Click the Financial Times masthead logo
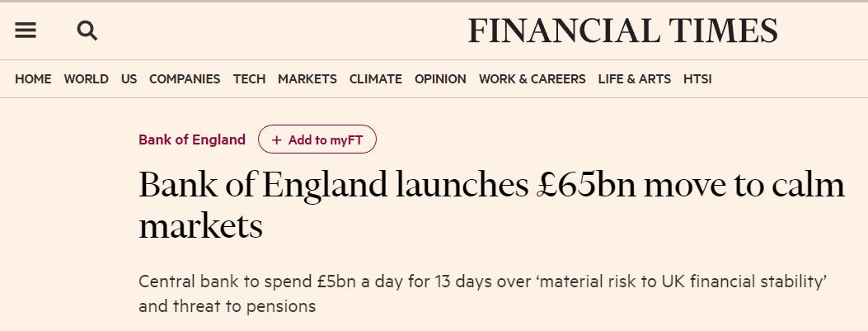 click(623, 31)
